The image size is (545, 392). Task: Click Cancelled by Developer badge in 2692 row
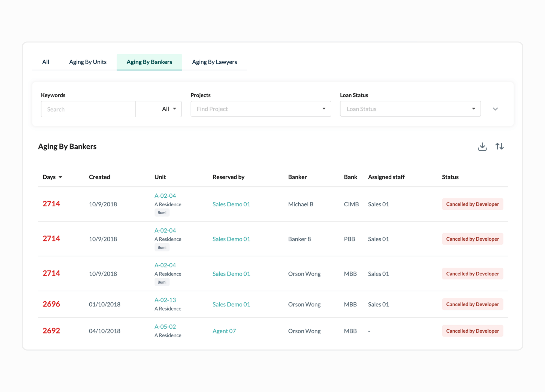click(x=473, y=331)
